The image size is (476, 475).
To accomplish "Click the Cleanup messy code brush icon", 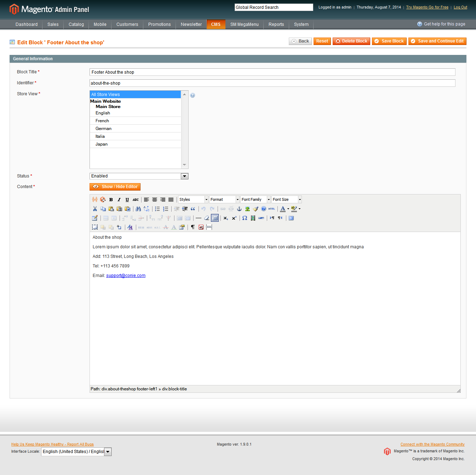I will pyautogui.click(x=255, y=209).
